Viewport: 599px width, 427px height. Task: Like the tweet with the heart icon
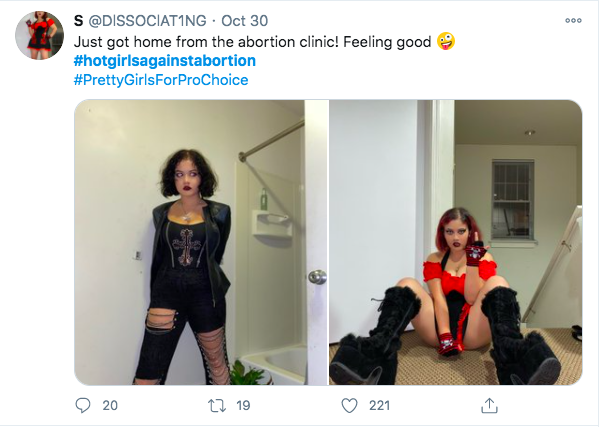coord(349,405)
